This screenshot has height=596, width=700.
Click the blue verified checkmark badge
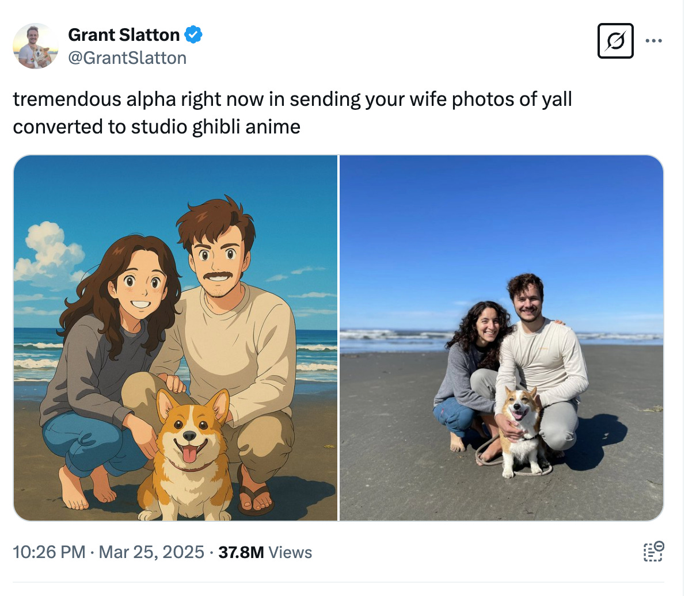(193, 35)
